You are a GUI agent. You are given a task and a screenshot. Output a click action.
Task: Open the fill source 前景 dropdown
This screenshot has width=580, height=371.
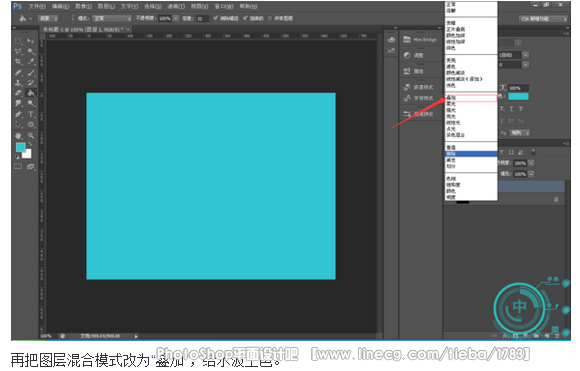[48, 18]
